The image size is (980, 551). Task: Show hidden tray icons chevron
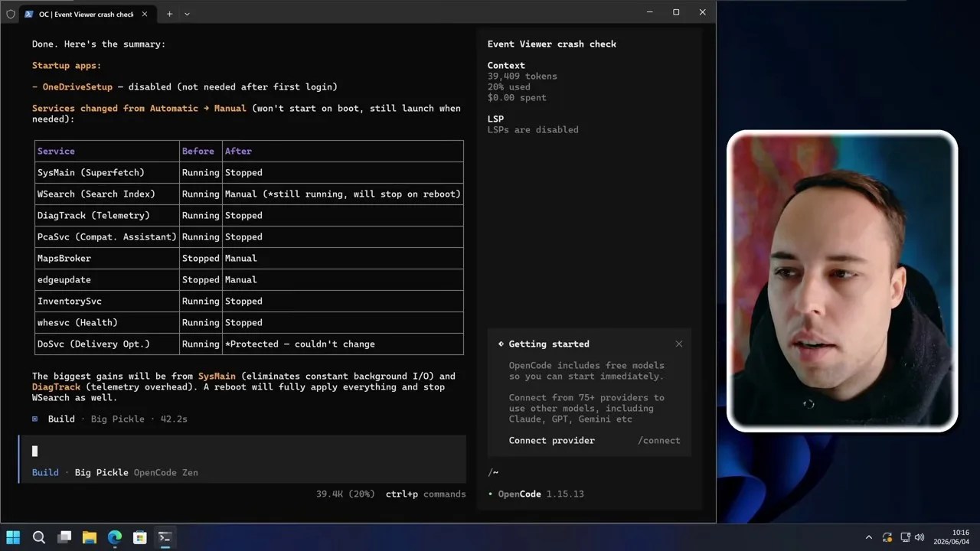pyautogui.click(x=868, y=537)
